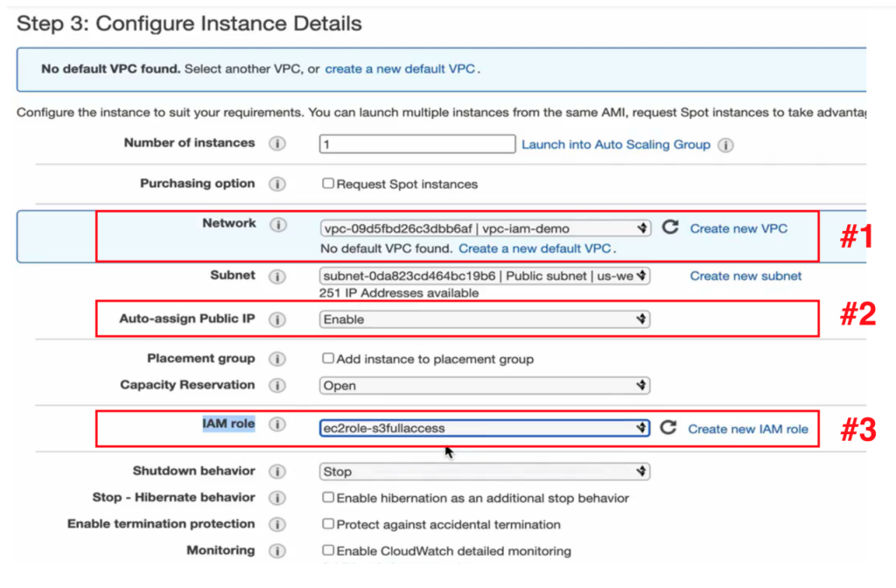Click info icon next to Subnet label

click(x=277, y=276)
